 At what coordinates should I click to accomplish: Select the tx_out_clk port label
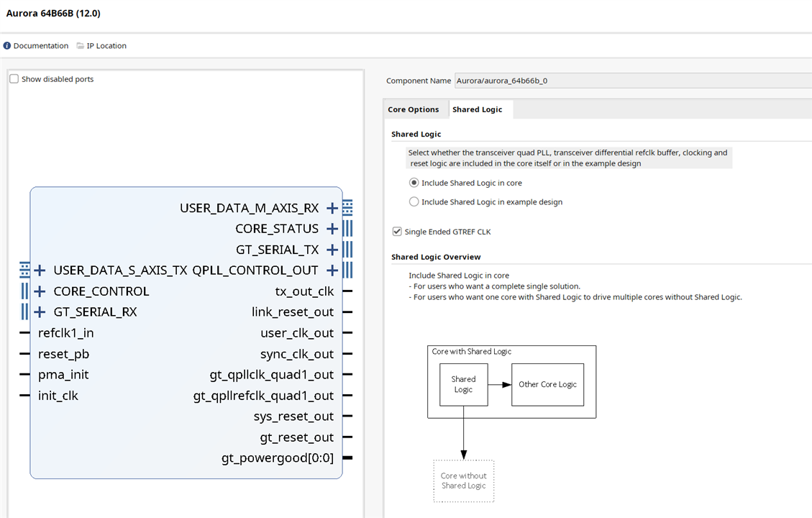click(304, 291)
